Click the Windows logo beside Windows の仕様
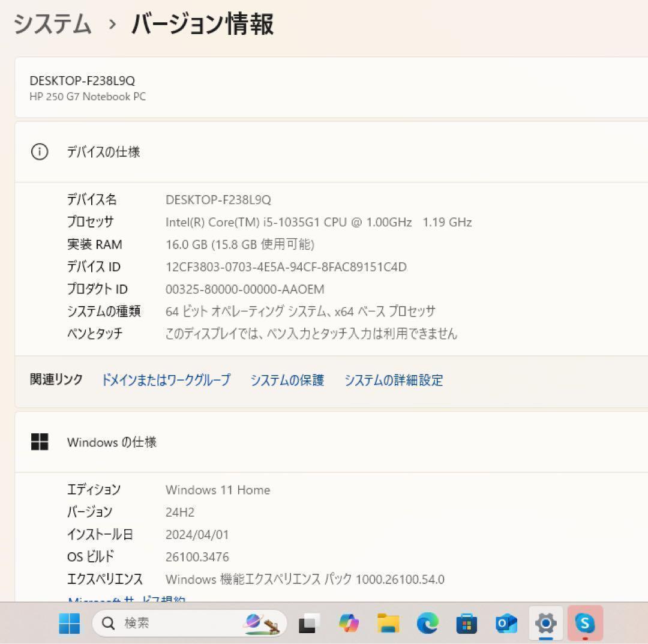The width and height of the screenshot is (648, 644). tap(40, 442)
